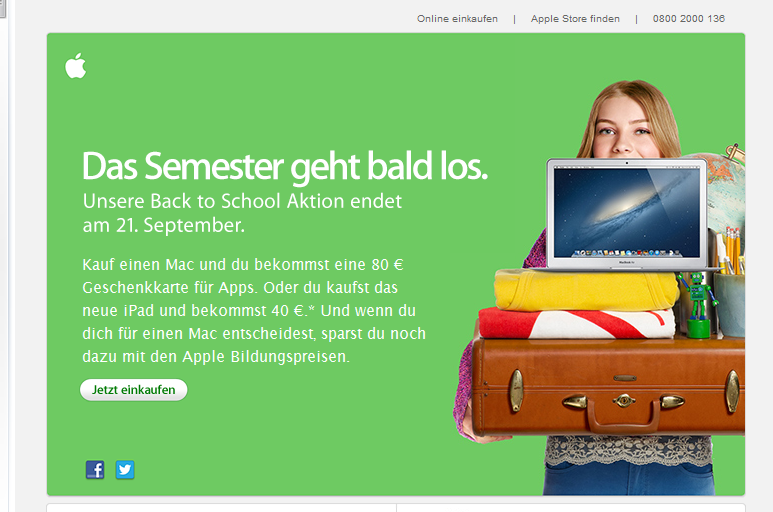Click the dock on the MacBook screen
Image resolution: width=773 pixels, height=512 pixels.
pyautogui.click(x=627, y=253)
